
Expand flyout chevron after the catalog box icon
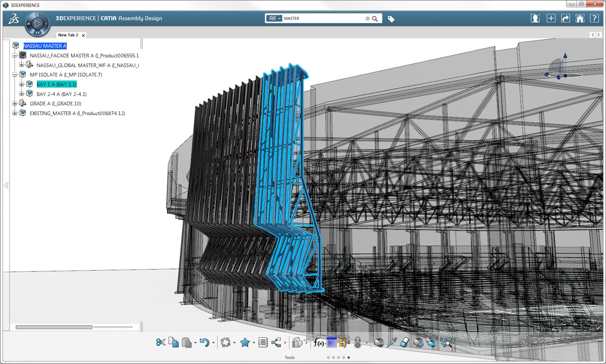(307, 343)
